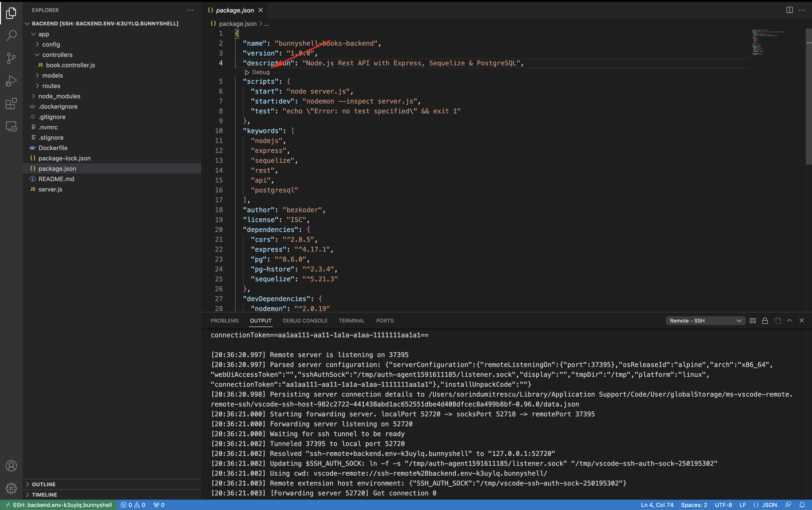Open notifications bell in status bar

tap(802, 505)
